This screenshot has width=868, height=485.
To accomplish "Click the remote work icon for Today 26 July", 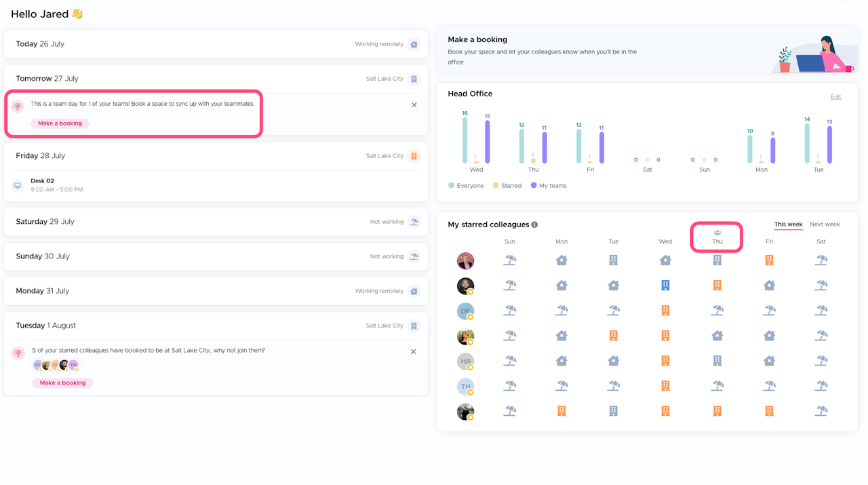I will point(414,44).
